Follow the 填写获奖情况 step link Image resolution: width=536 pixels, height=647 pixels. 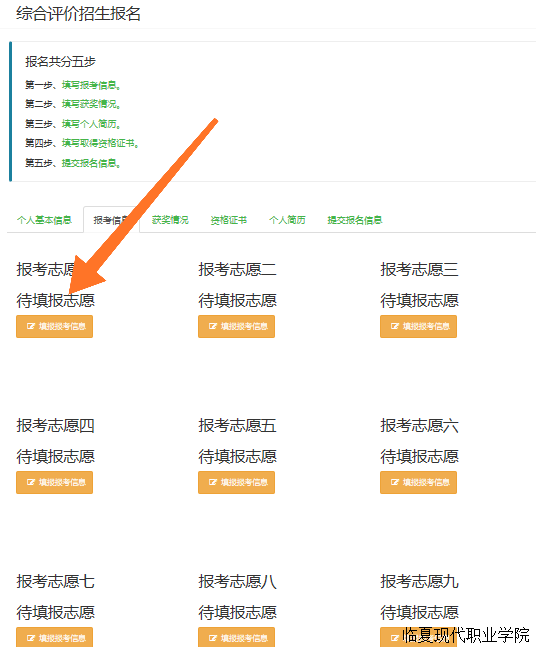coord(91,104)
